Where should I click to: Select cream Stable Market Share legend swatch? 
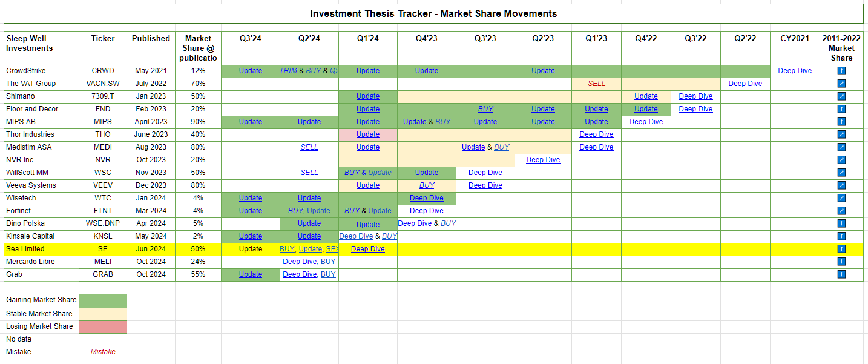103,314
